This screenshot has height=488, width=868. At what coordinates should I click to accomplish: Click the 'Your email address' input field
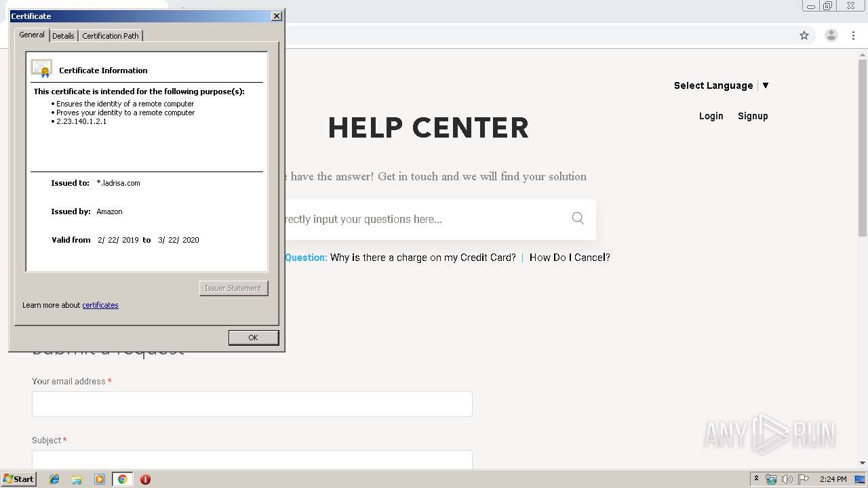pyautogui.click(x=252, y=404)
